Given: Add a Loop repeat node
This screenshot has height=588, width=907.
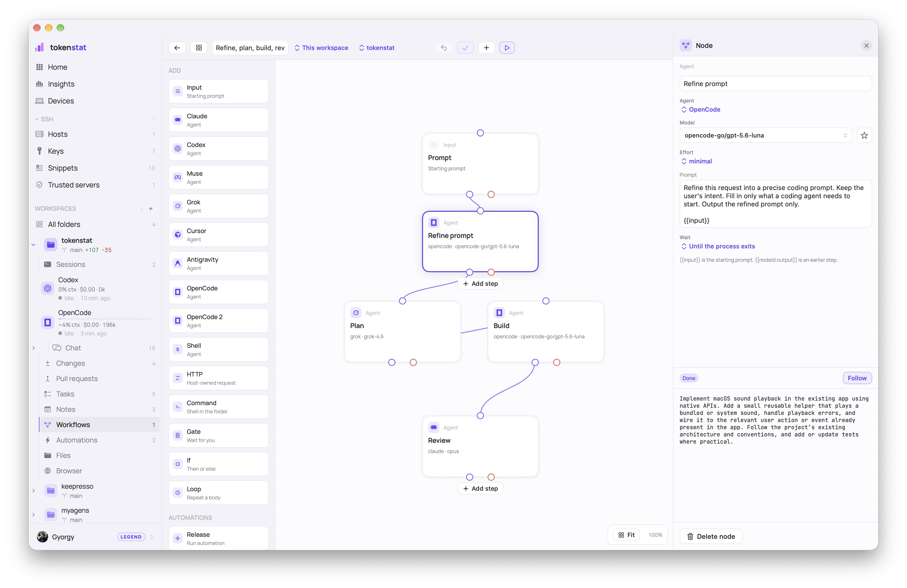Looking at the screenshot, I should coord(218,493).
